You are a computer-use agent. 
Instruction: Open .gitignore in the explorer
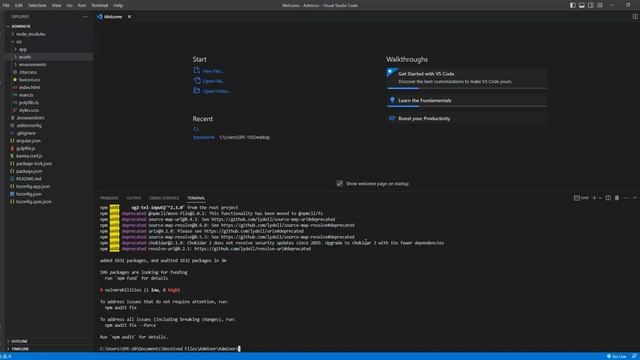pyautogui.click(x=26, y=133)
